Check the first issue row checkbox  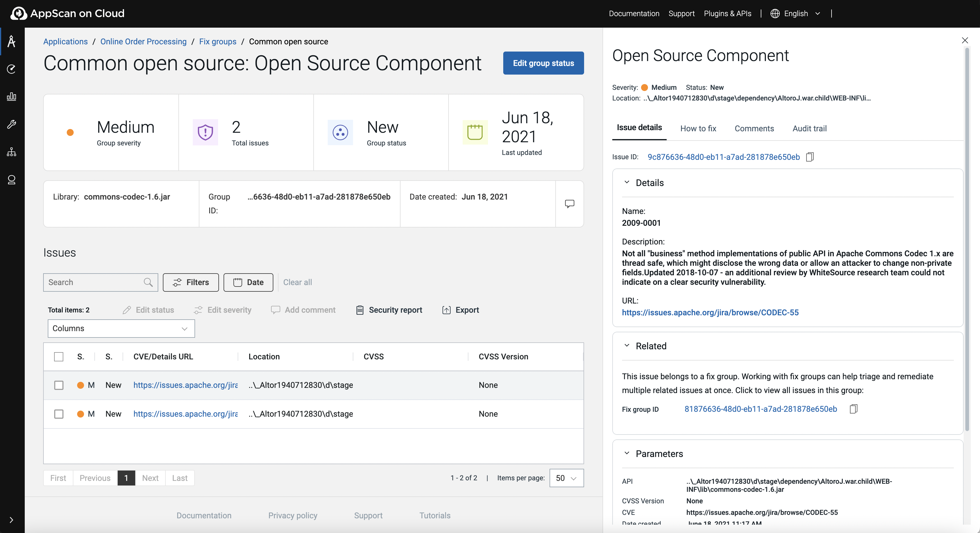coord(59,385)
